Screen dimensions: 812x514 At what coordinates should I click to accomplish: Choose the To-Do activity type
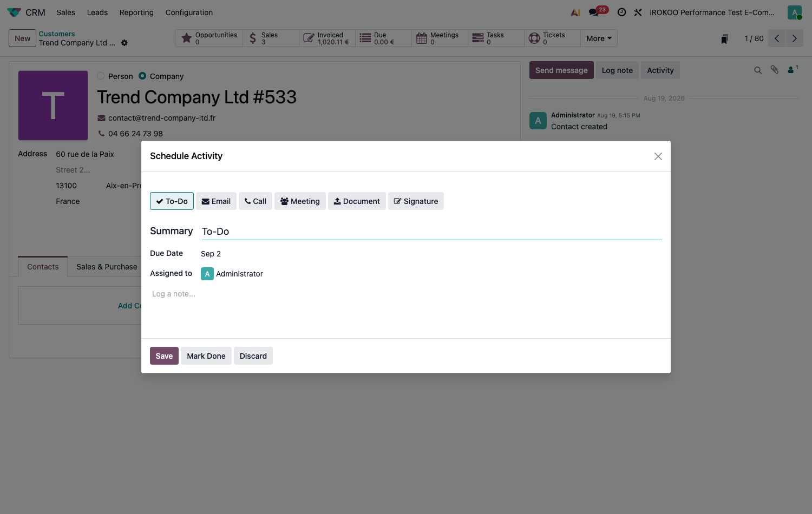tap(172, 201)
